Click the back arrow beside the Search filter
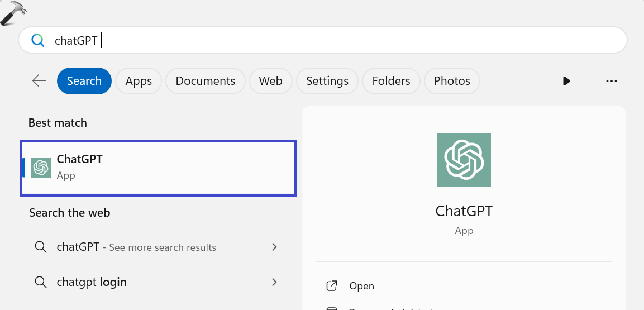644x310 pixels. (x=39, y=81)
